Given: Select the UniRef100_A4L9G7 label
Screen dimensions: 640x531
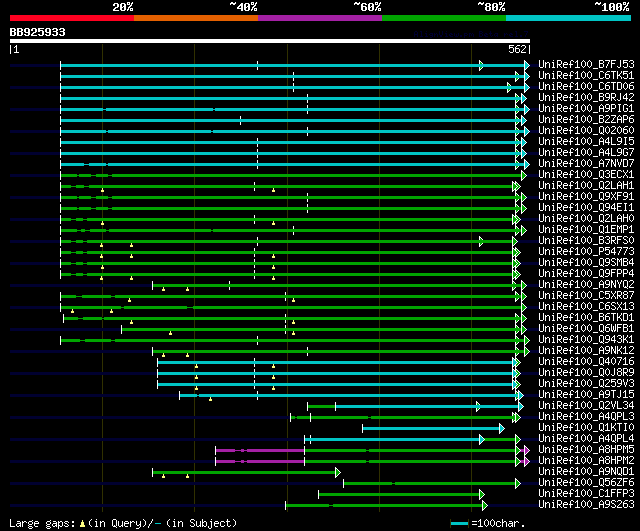Looking at the screenshot, I should tap(586, 153).
